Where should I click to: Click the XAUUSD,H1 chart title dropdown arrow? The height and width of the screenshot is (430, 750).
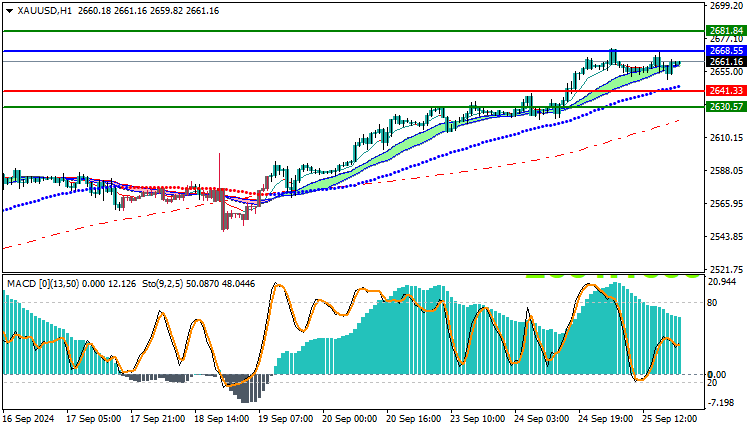tap(9, 11)
